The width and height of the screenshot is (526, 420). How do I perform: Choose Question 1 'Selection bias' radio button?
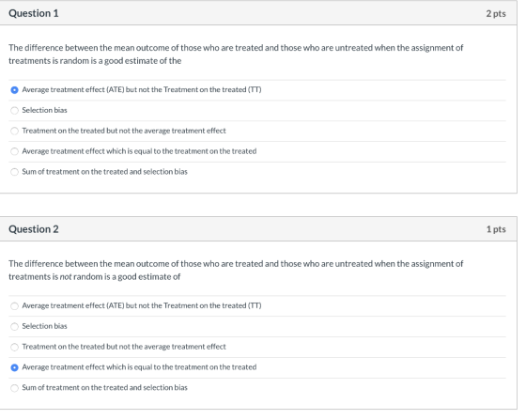(x=14, y=111)
